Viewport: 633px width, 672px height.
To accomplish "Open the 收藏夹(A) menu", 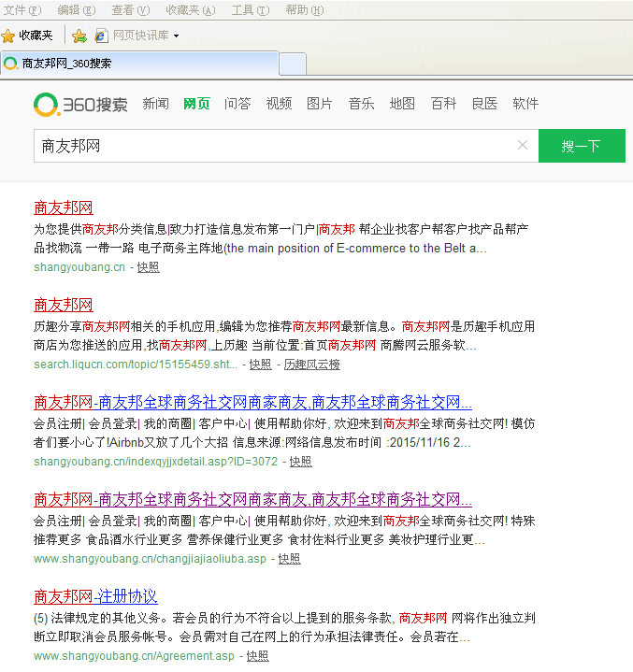I will 191,10.
